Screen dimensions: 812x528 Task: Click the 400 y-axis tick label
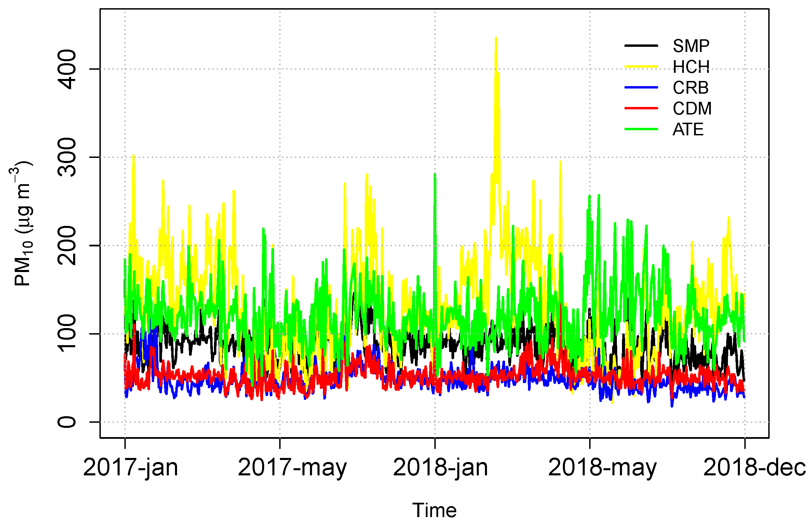coord(67,69)
